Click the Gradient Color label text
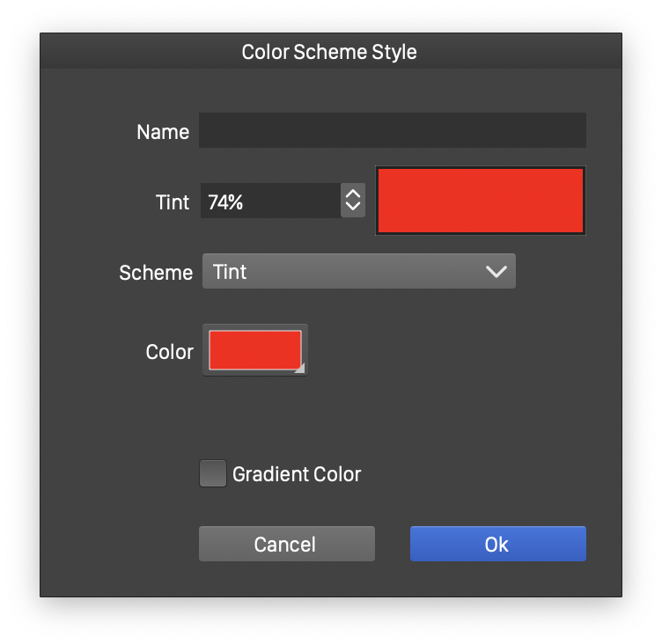Image resolution: width=662 pixels, height=644 pixels. click(x=297, y=474)
